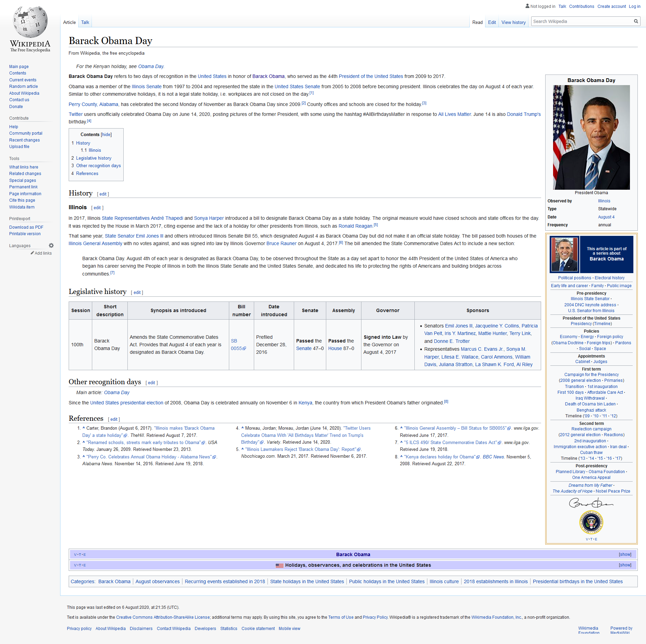Switch to the Talk tab
The image size is (646, 644).
[x=85, y=22]
